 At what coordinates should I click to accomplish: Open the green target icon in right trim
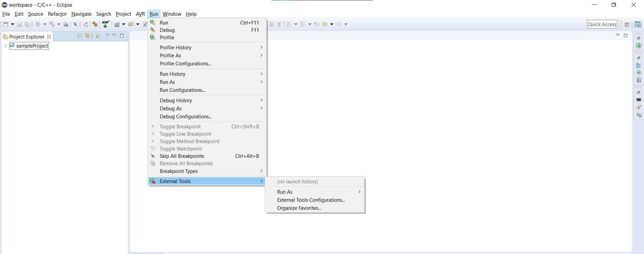tap(639, 73)
